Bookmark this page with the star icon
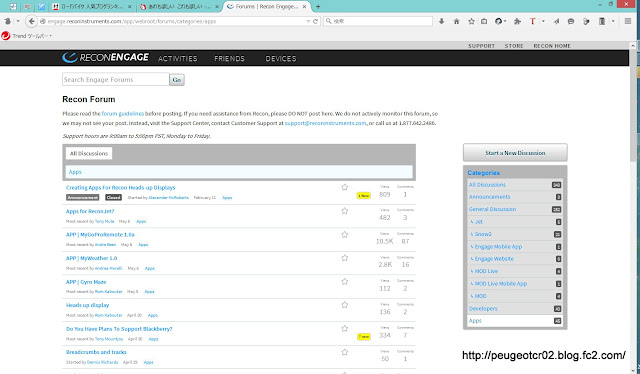 pos(471,21)
